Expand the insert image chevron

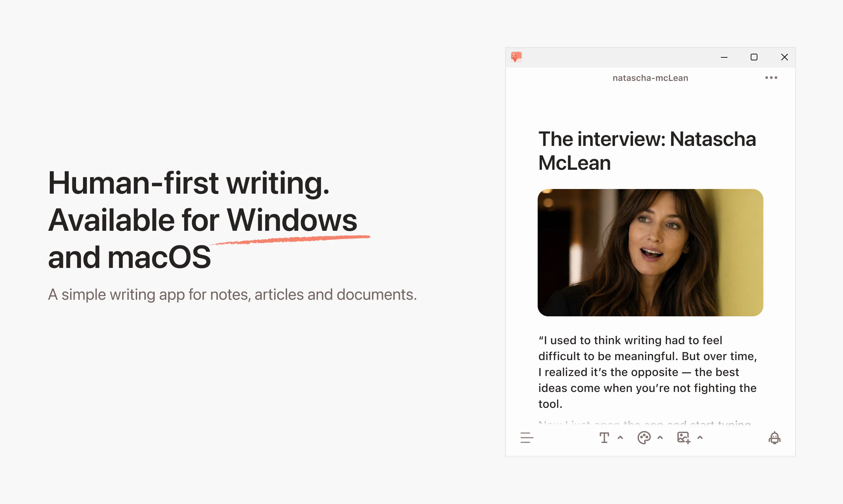click(x=700, y=438)
